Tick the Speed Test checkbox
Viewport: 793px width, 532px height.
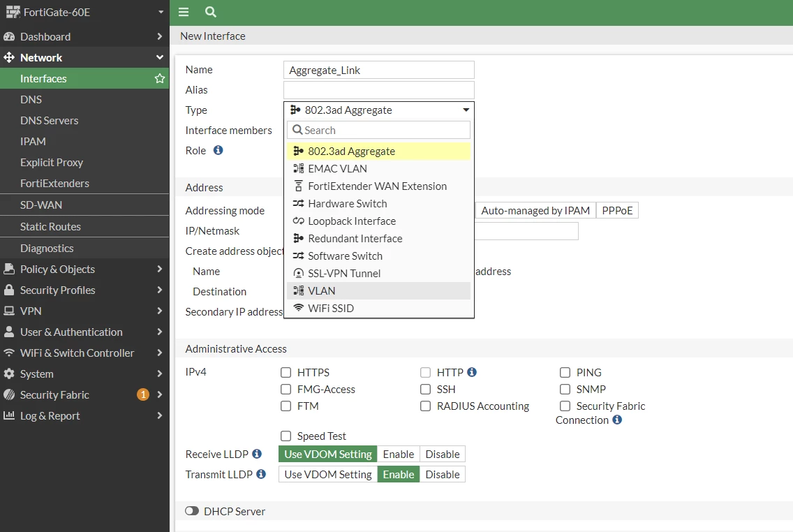click(x=286, y=436)
